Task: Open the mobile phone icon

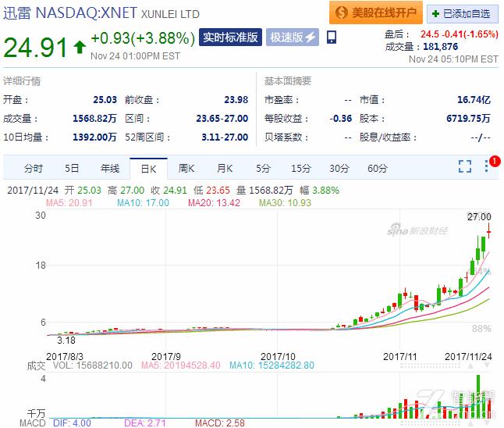Action: pyautogui.click(x=332, y=37)
